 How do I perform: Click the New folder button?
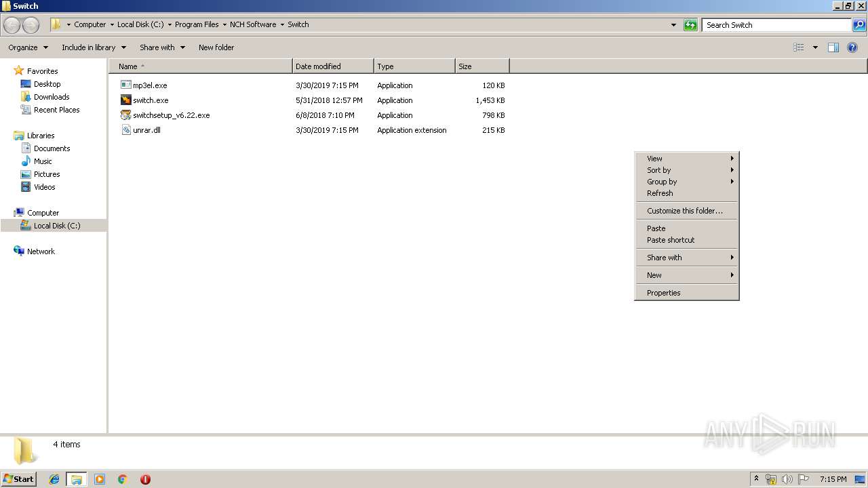(216, 47)
